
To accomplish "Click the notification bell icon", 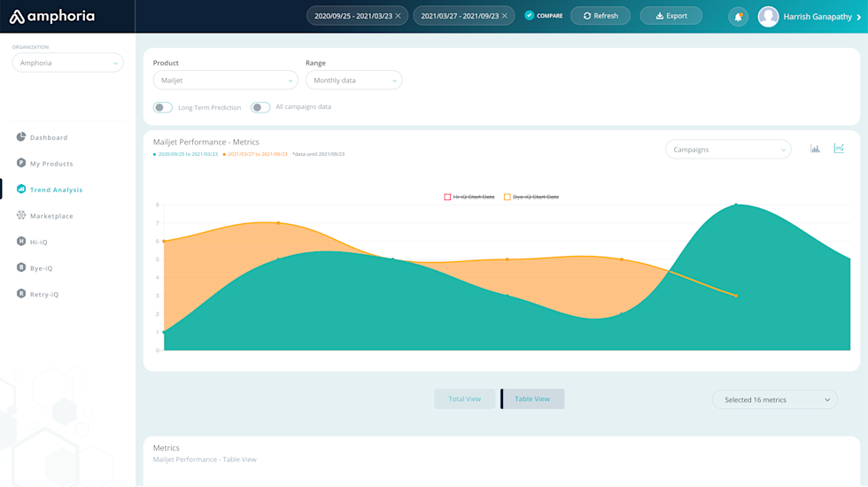I will point(738,17).
